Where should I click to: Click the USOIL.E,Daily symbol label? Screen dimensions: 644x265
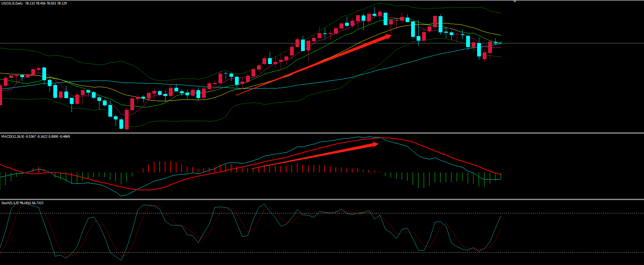pyautogui.click(x=12, y=3)
